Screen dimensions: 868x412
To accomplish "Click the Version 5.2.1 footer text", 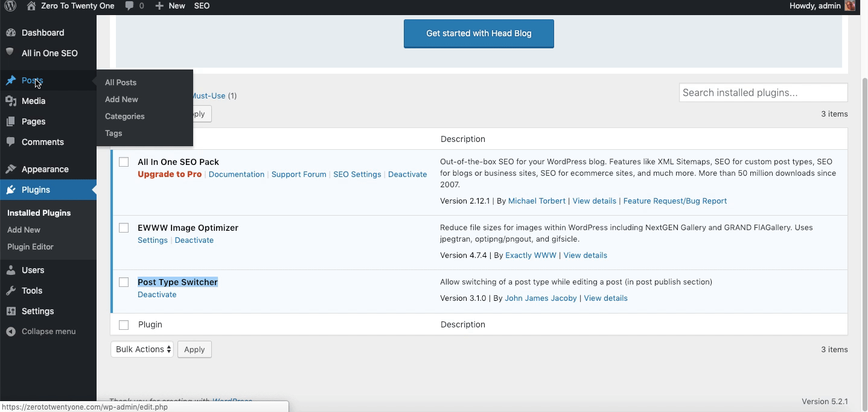I will point(825,401).
